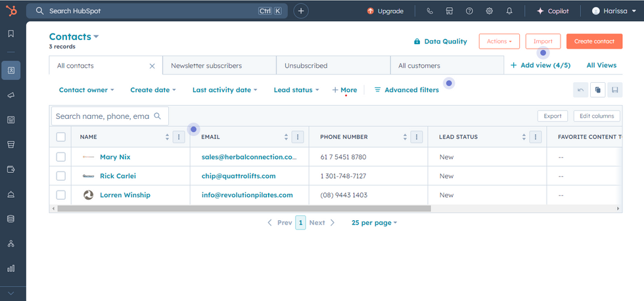Open Copilot assistant

(553, 11)
